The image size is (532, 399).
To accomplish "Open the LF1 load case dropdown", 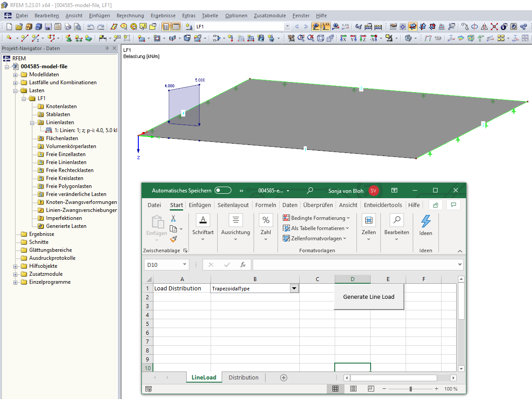I will (x=287, y=27).
